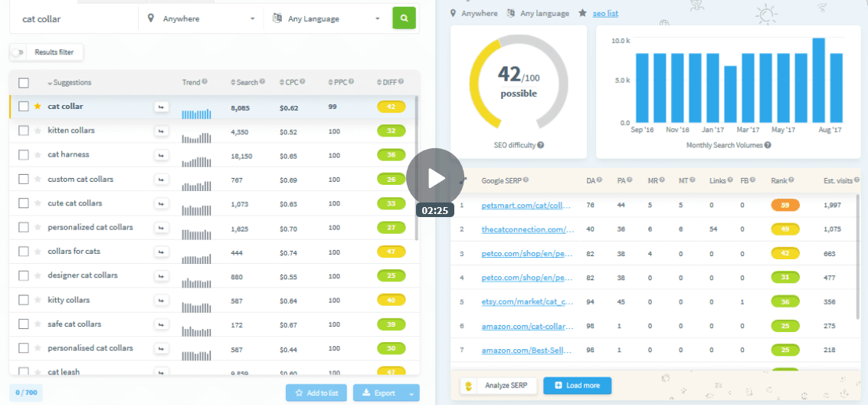Click the 42 difficulty badge for cat collar
This screenshot has height=405, width=868.
(x=391, y=107)
